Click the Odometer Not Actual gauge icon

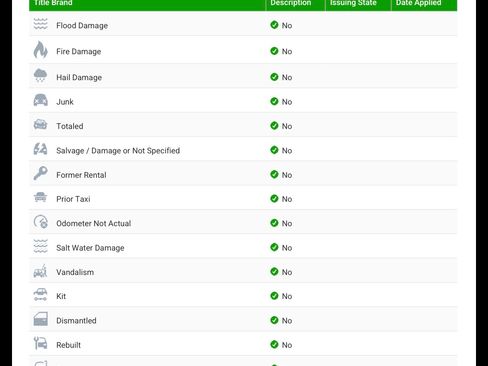point(40,222)
